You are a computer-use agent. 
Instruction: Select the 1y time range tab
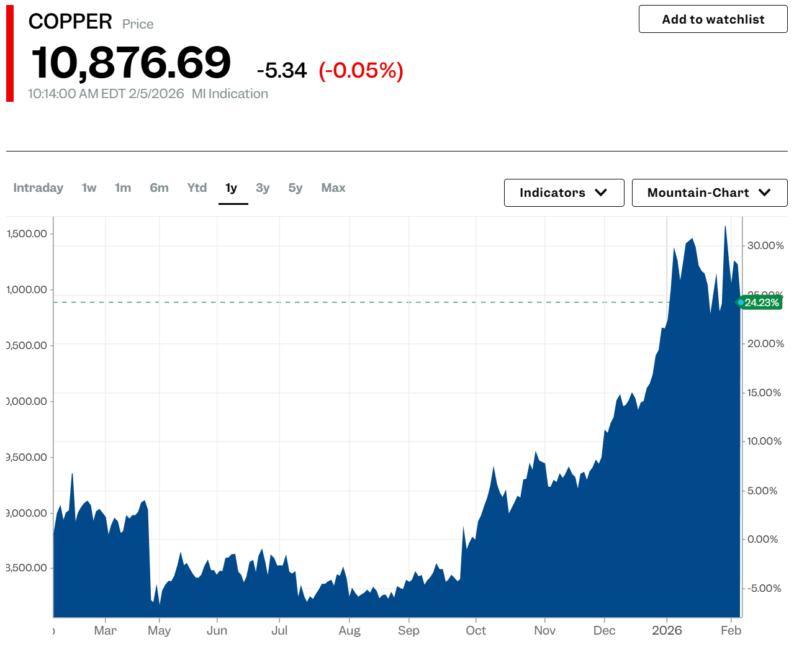click(x=232, y=188)
